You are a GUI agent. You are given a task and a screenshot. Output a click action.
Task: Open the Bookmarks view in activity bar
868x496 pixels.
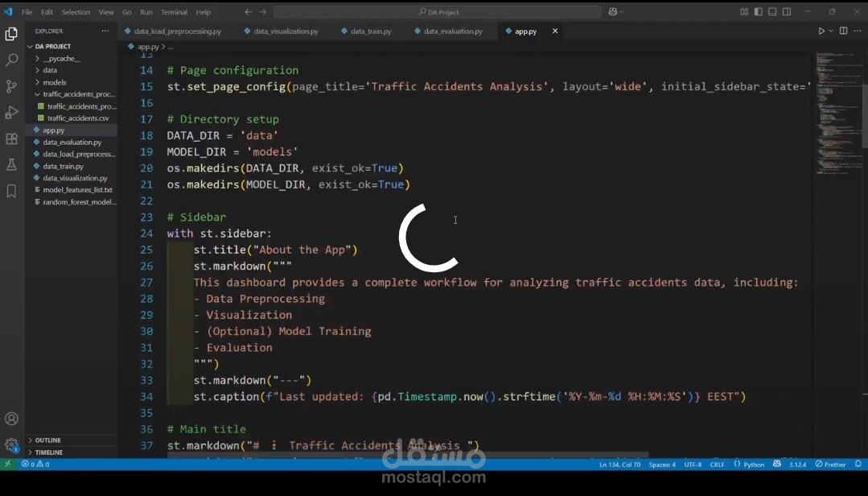[x=11, y=191]
